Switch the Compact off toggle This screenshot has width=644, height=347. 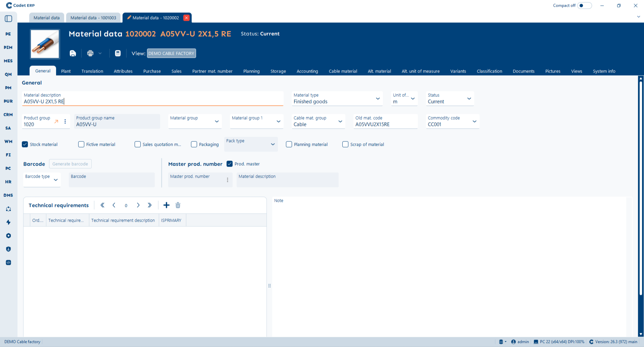(x=584, y=6)
